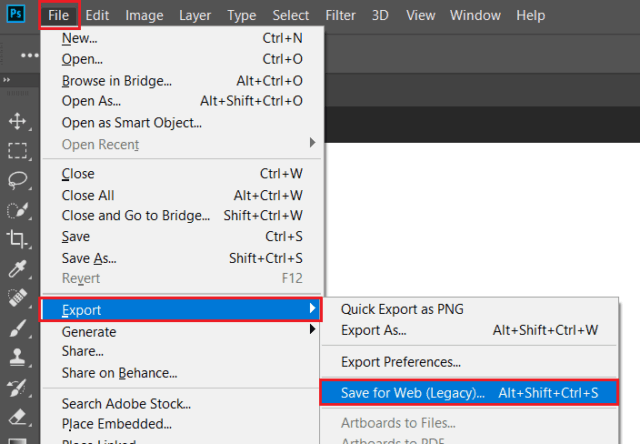The width and height of the screenshot is (640, 444).
Task: Open the Filter menu
Action: [340, 15]
